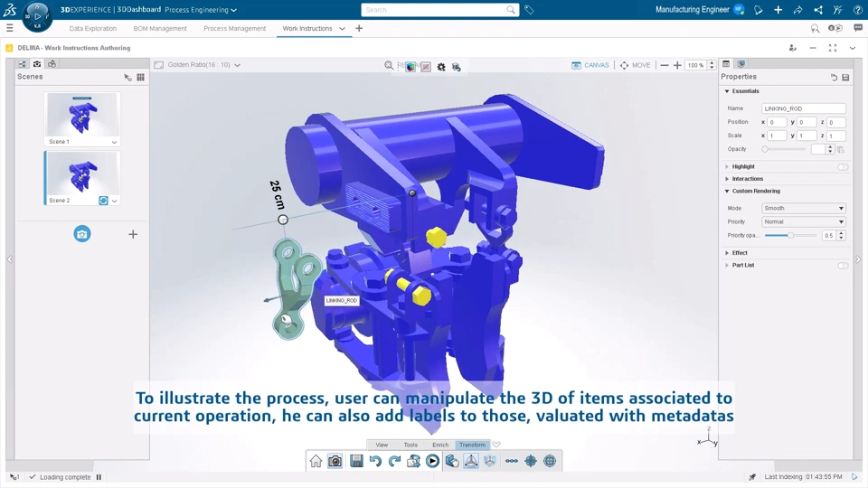
Task: Toggle the Part List switch
Action: point(843,266)
